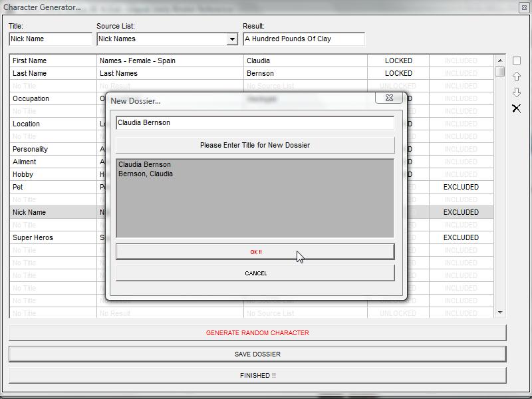Click the move row down arrow icon

(x=516, y=92)
